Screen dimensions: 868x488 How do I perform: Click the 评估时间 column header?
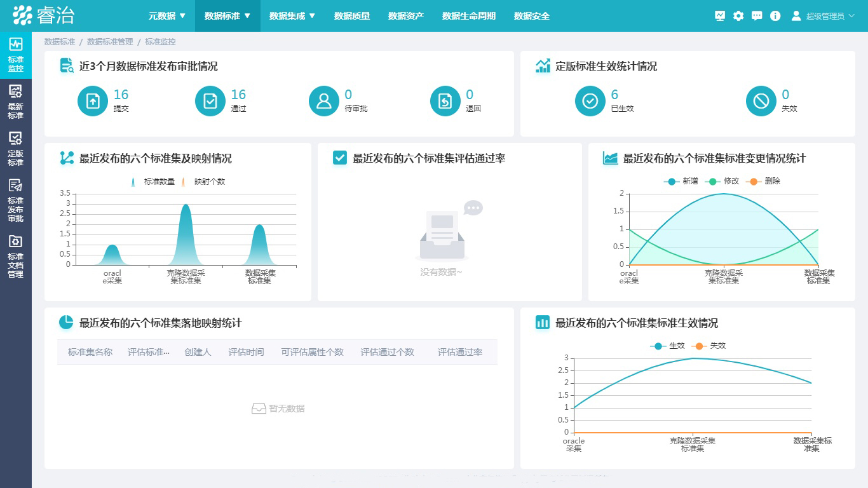pos(246,352)
